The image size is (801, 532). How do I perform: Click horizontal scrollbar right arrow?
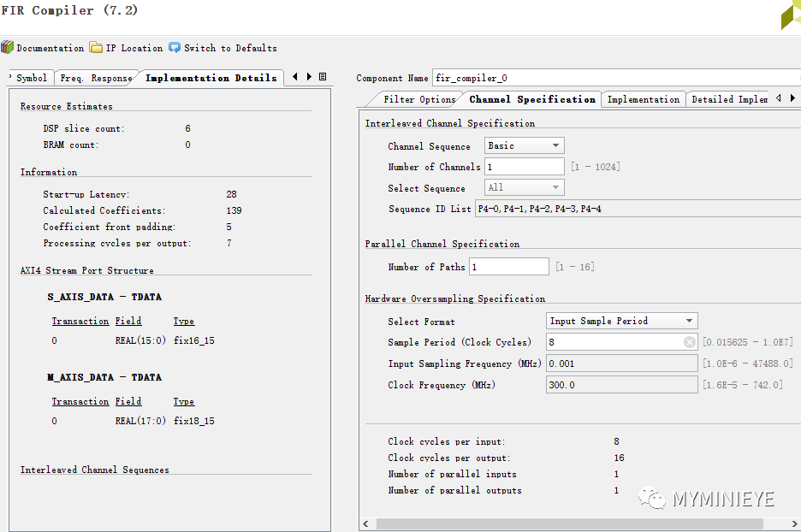[794, 523]
